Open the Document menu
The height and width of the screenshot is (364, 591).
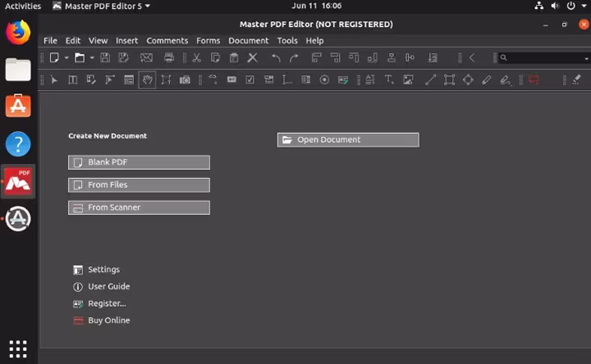coord(249,40)
